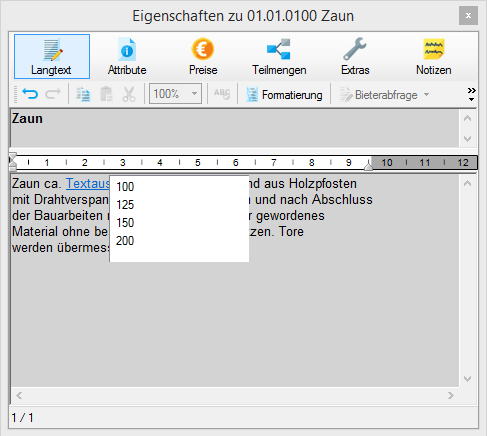This screenshot has height=436, width=487.
Task: Switch to the Teilmengen tab
Action: (x=279, y=56)
